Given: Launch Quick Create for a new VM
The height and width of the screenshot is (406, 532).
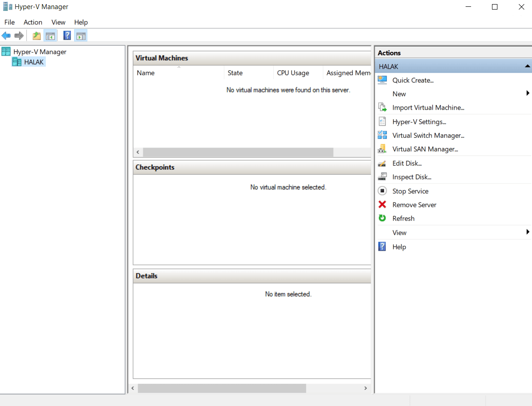Looking at the screenshot, I should [x=412, y=80].
